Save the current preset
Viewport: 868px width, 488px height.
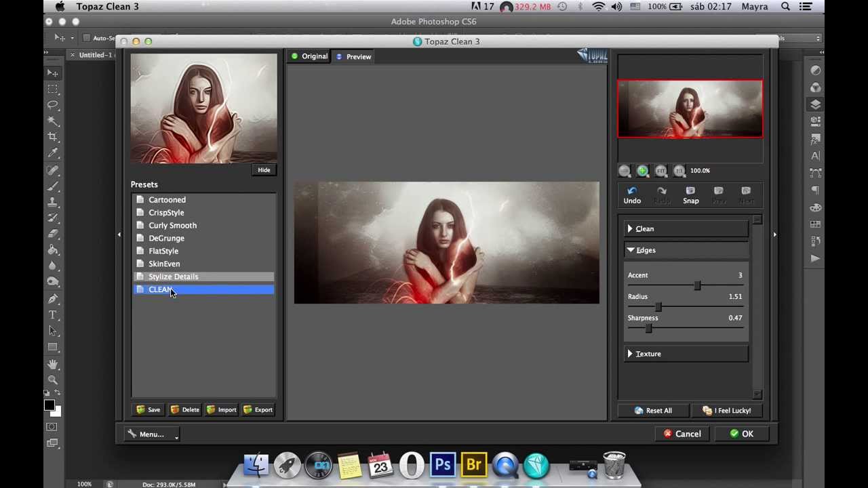click(x=149, y=410)
